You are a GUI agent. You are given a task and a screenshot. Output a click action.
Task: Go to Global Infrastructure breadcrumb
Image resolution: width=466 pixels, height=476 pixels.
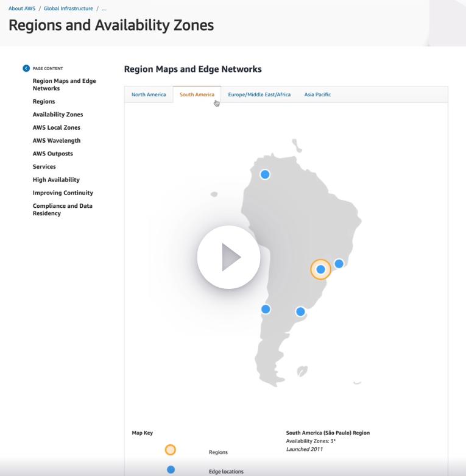[x=68, y=9]
